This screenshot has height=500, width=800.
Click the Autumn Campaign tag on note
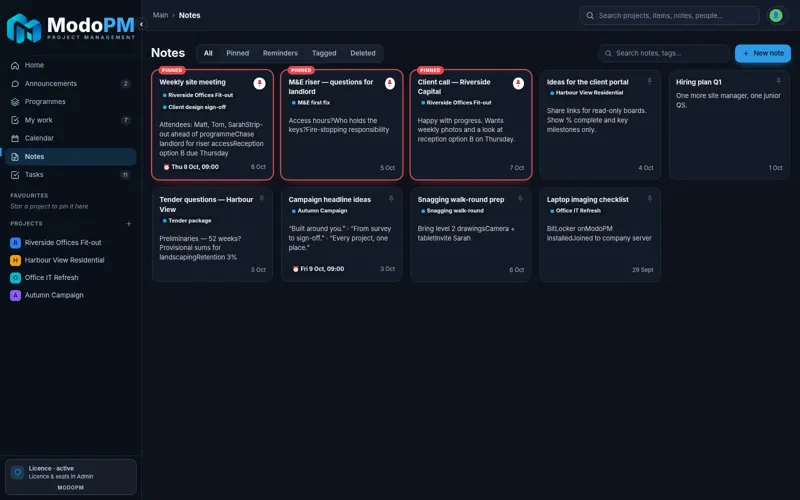319,211
